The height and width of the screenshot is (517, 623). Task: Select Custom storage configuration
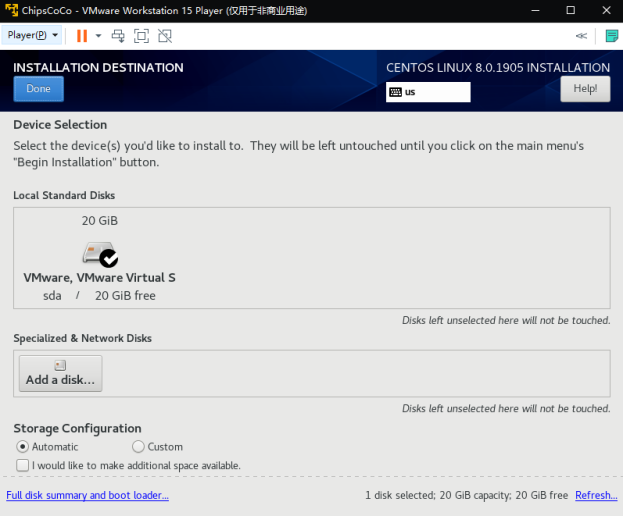pyautogui.click(x=138, y=447)
